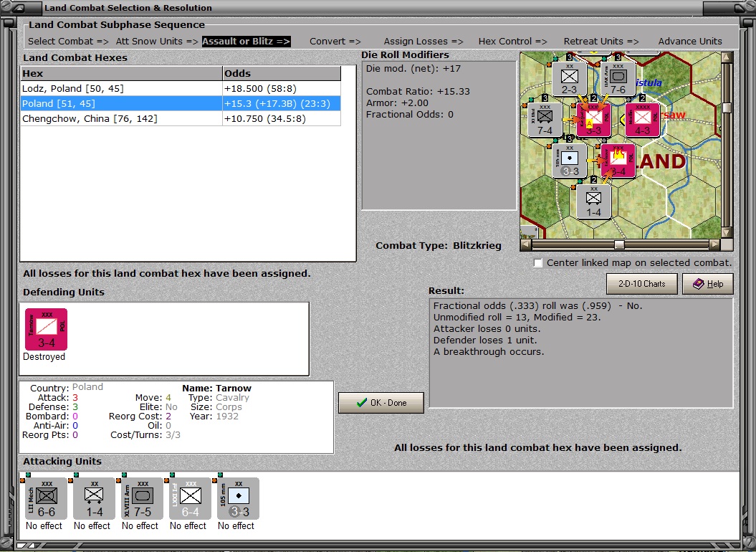Select destroyed Tarnow counter in Defending Units

(47, 330)
